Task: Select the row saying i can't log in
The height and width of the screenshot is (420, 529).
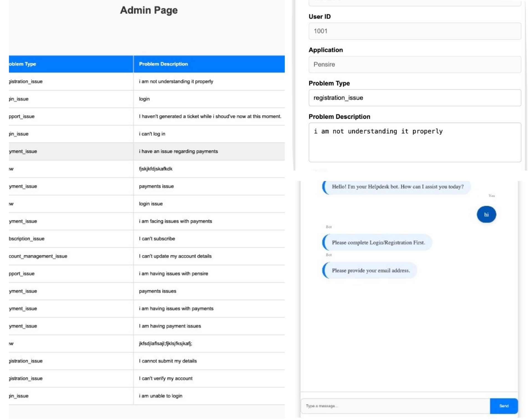Action: [143, 134]
